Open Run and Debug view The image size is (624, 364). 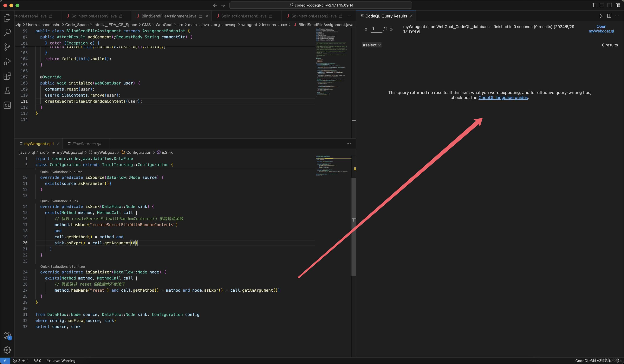[7, 61]
